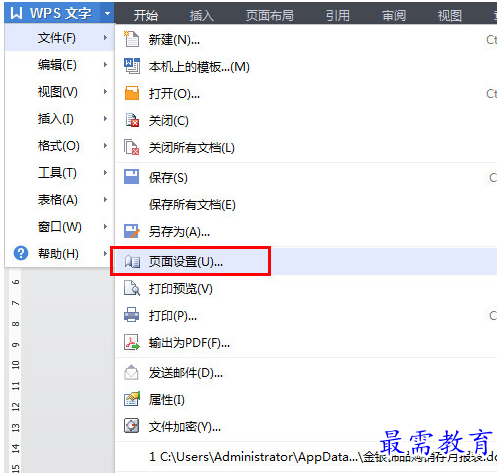Open the WPS 文字 dropdown arrow

107,14
